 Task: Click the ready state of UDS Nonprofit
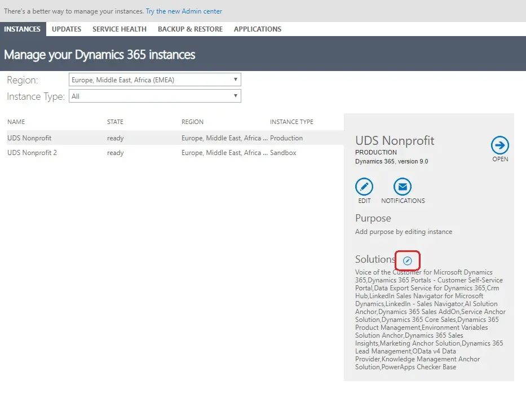pyautogui.click(x=116, y=138)
